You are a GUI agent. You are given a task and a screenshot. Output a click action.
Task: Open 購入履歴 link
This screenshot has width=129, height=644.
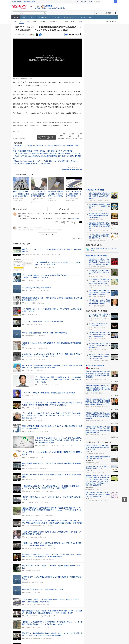pyautogui.click(x=108, y=13)
